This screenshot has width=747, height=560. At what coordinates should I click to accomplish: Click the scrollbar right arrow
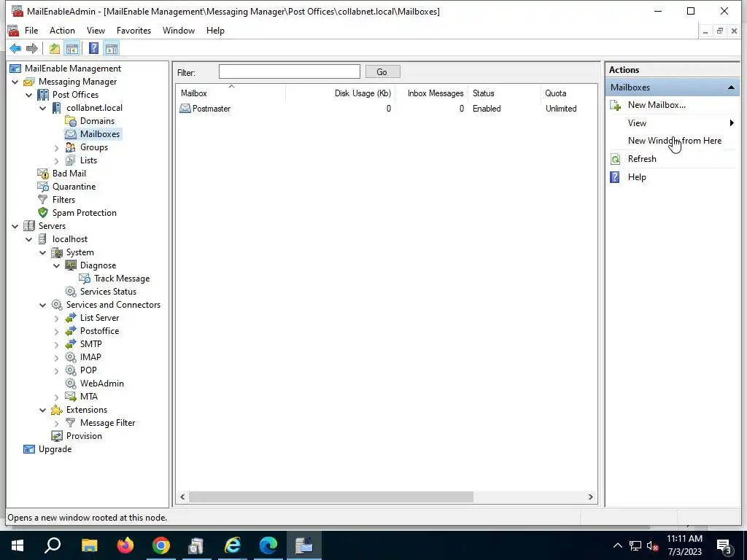click(591, 497)
